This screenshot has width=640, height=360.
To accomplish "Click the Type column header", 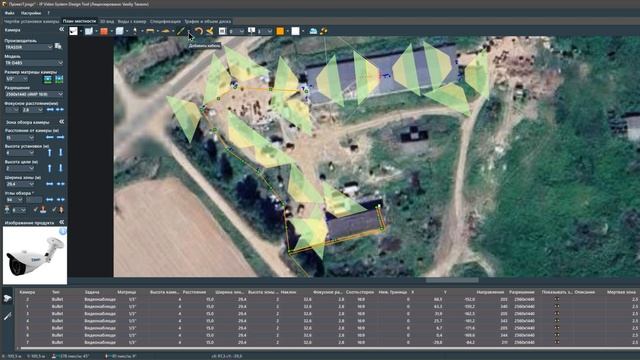I will tap(56, 292).
